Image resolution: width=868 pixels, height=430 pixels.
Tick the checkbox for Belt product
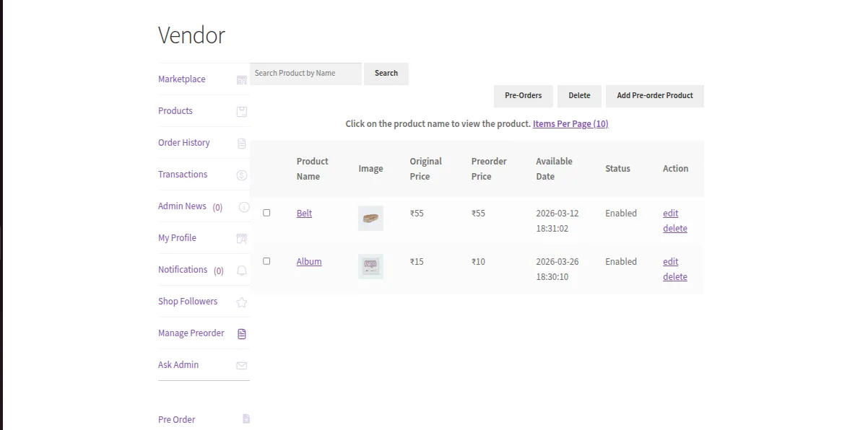tap(266, 213)
